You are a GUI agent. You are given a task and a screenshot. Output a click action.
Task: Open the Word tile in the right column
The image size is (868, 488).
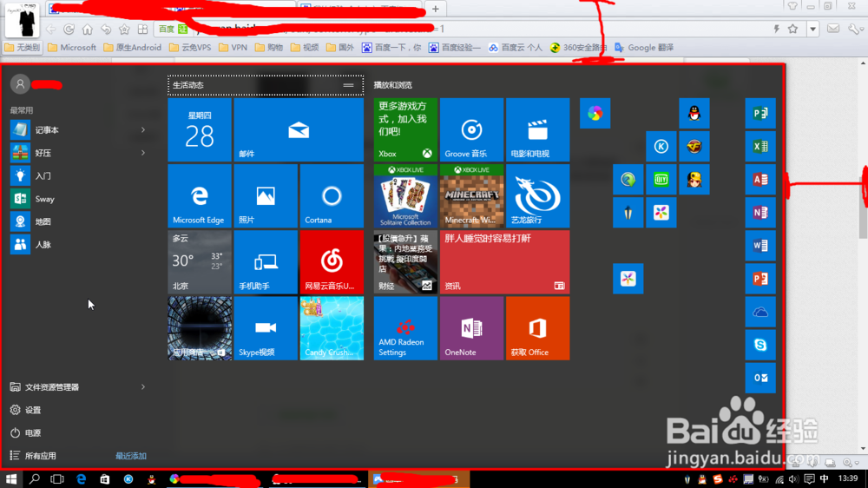coord(760,246)
